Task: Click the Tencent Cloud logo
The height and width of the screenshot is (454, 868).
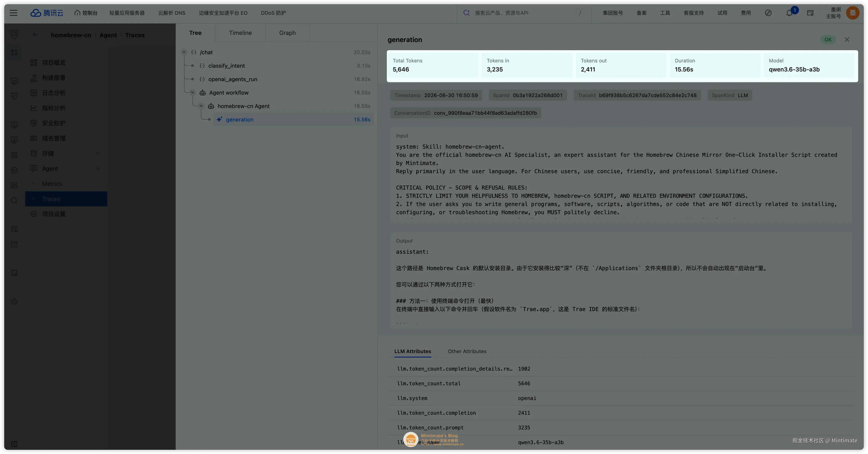Action: pyautogui.click(x=47, y=13)
